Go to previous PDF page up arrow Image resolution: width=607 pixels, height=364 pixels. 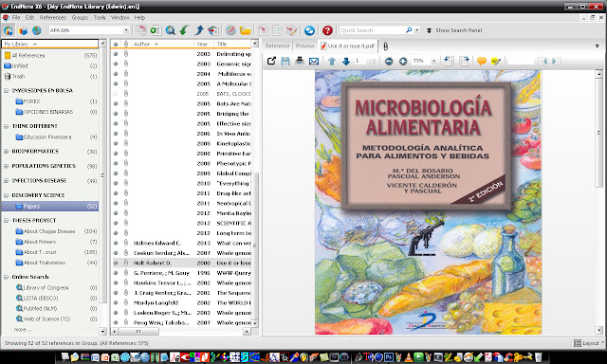(332, 61)
